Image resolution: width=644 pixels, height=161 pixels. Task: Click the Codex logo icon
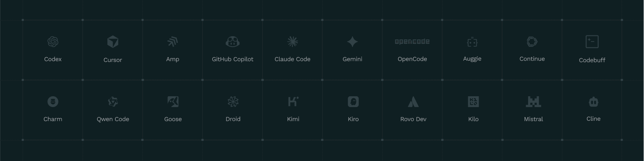53,41
